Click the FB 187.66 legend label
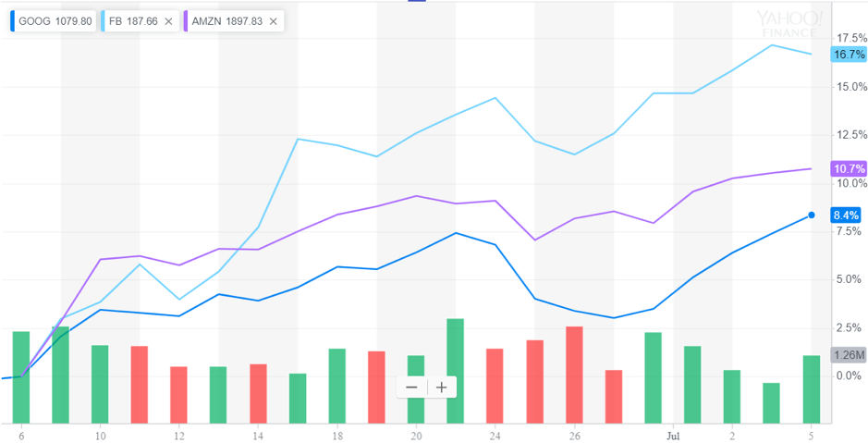The width and height of the screenshot is (868, 443). 133,21
